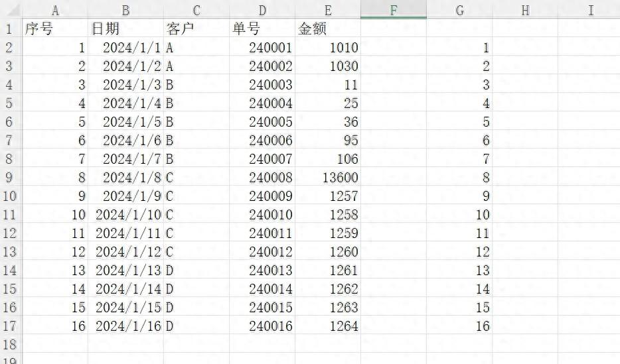Select column D header
The height and width of the screenshot is (364, 620).
(262, 10)
